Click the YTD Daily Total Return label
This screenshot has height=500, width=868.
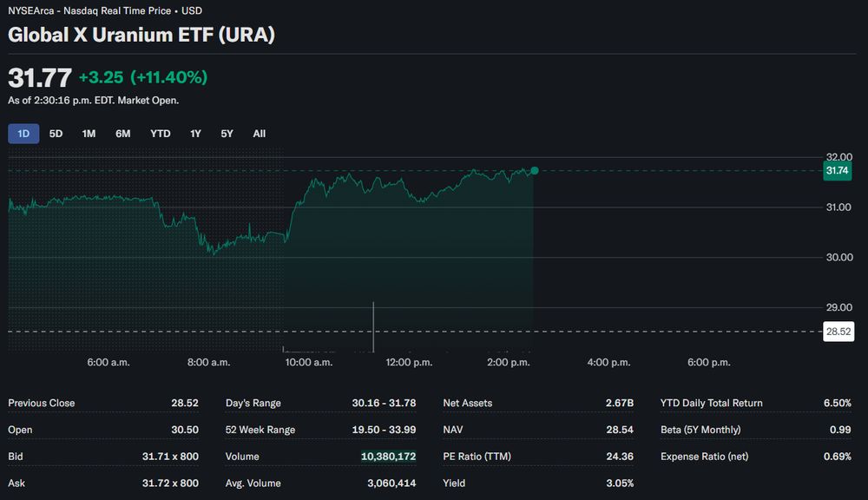712,403
